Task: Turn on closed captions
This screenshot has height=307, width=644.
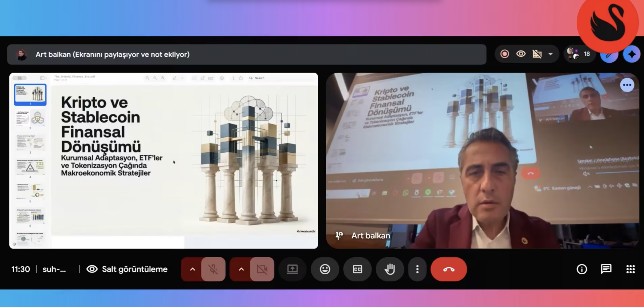Action: point(357,269)
